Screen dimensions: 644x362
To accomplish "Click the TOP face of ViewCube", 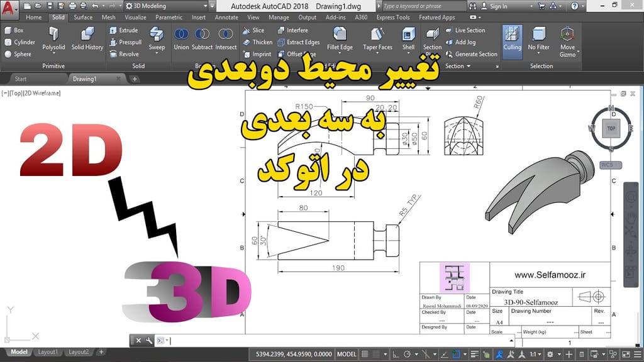I will pyautogui.click(x=611, y=128).
